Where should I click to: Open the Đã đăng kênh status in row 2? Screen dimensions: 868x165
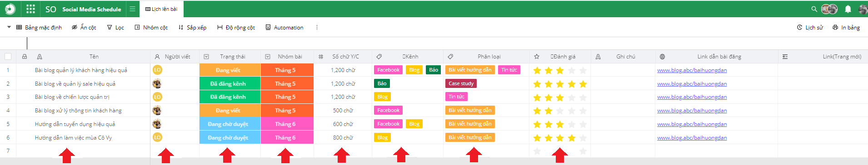230,84
